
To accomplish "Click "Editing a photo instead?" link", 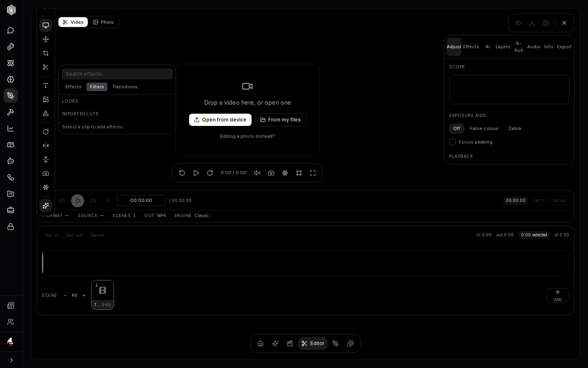I will pos(247,136).
